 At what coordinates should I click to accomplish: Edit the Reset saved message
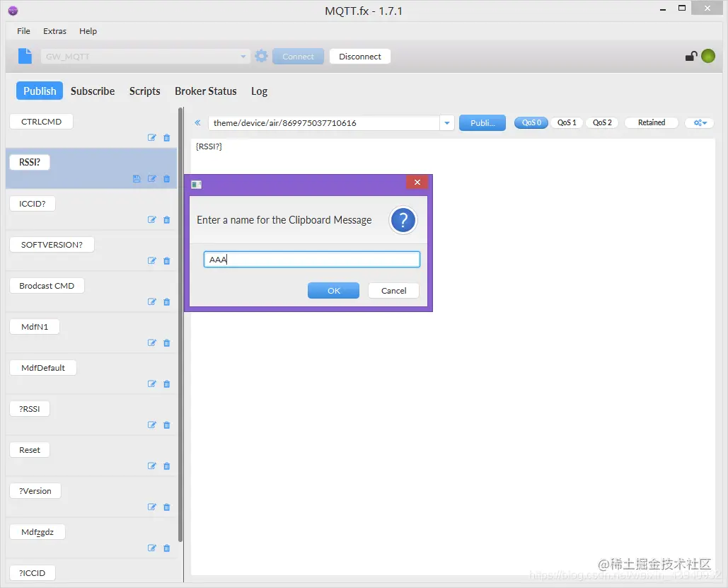(152, 466)
